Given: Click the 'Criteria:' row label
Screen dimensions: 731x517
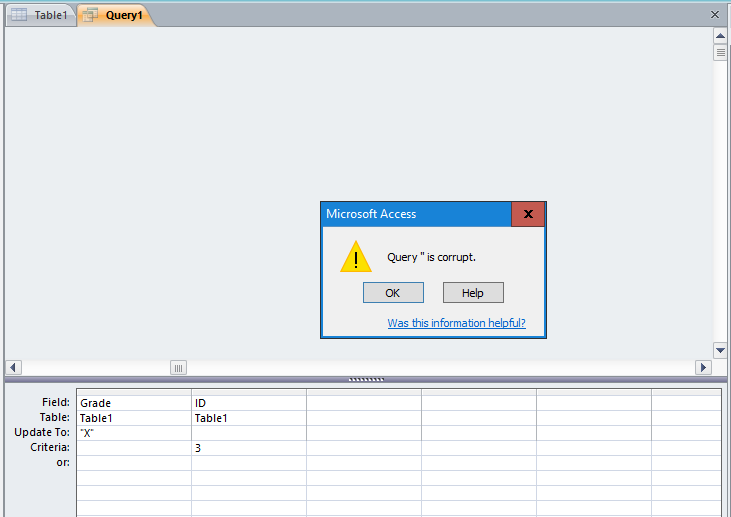Looking at the screenshot, I should (x=50, y=447).
